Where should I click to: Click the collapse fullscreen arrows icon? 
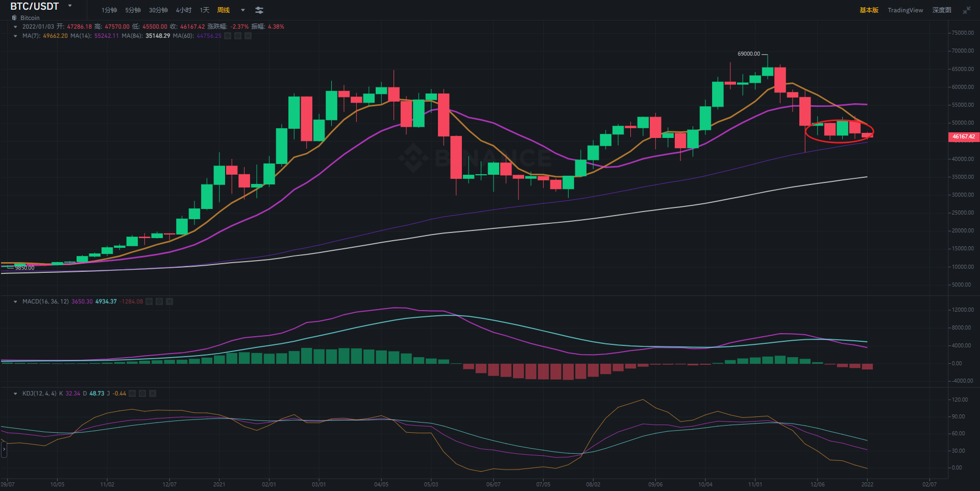pos(967,10)
